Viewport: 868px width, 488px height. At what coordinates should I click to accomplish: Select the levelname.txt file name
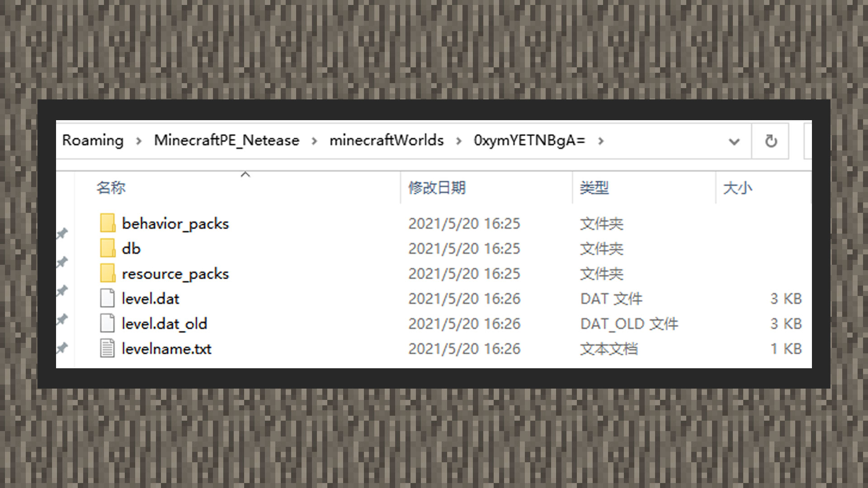pos(166,349)
